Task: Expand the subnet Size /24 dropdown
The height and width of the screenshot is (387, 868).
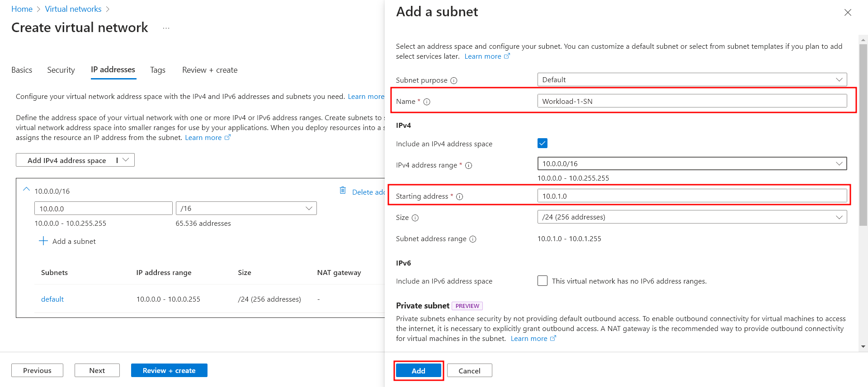Action: tap(692, 217)
